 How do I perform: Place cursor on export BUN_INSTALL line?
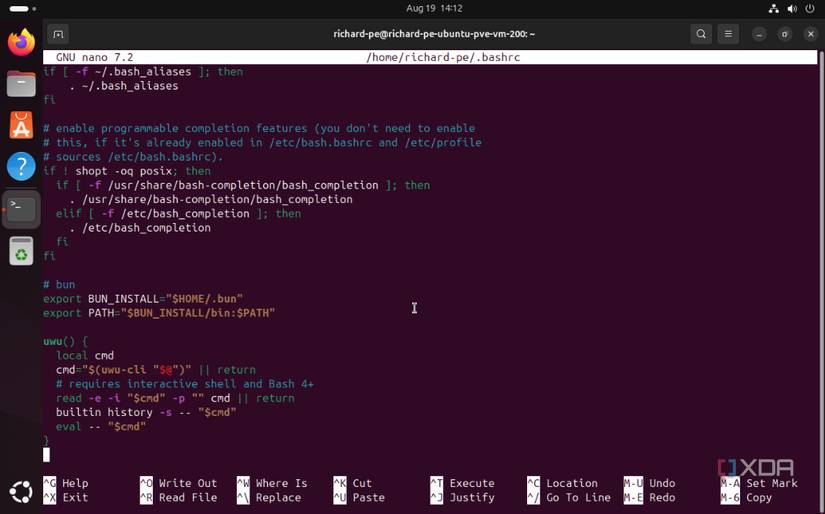click(x=143, y=299)
